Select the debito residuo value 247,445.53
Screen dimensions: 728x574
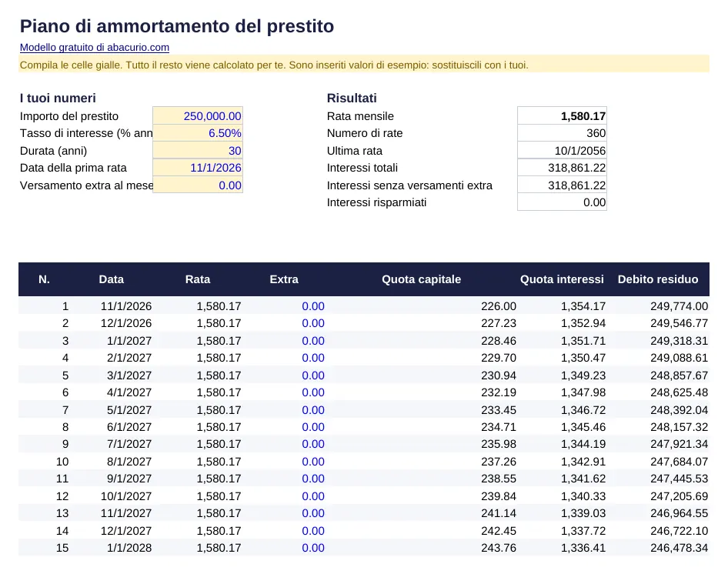click(x=680, y=479)
